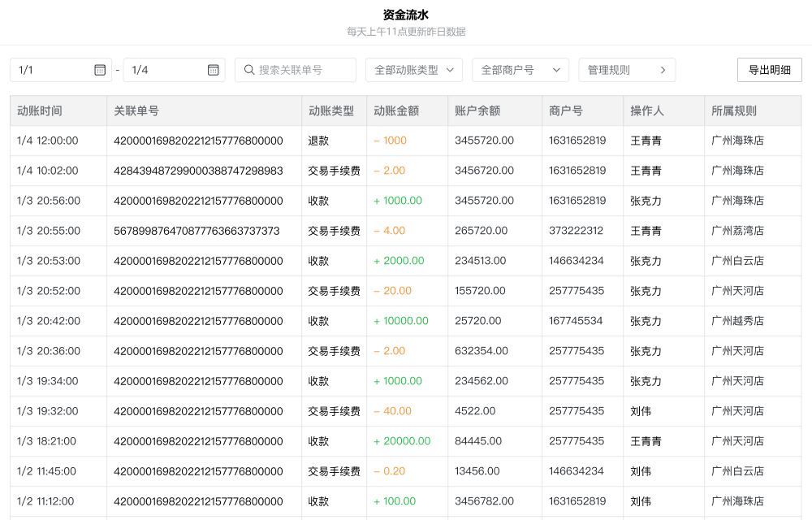Click the 动账金额 column header

[x=396, y=111]
